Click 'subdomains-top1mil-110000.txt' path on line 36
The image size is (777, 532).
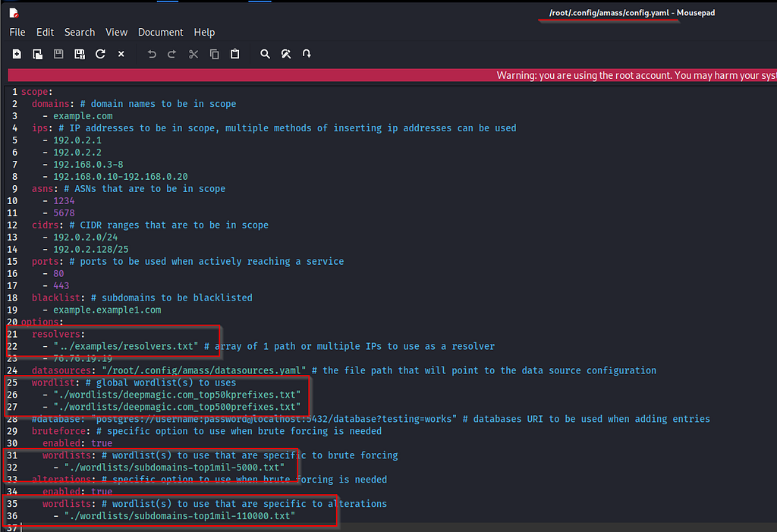pyautogui.click(x=180, y=515)
